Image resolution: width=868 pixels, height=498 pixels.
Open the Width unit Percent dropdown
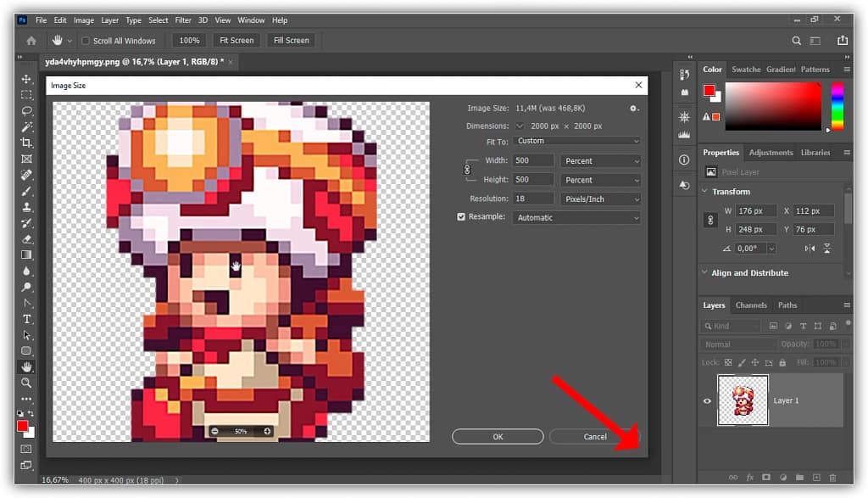[601, 161]
